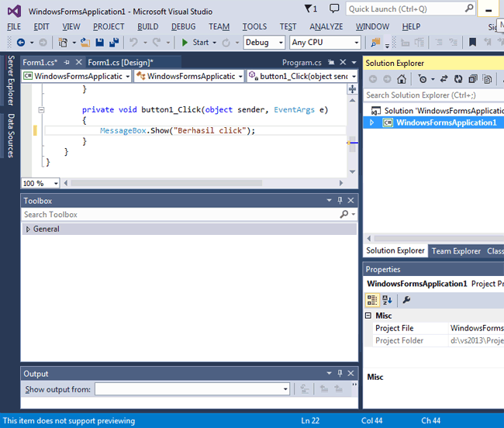
Task: Click the Collapse All icon in Solution Explorer
Action: pos(473,79)
